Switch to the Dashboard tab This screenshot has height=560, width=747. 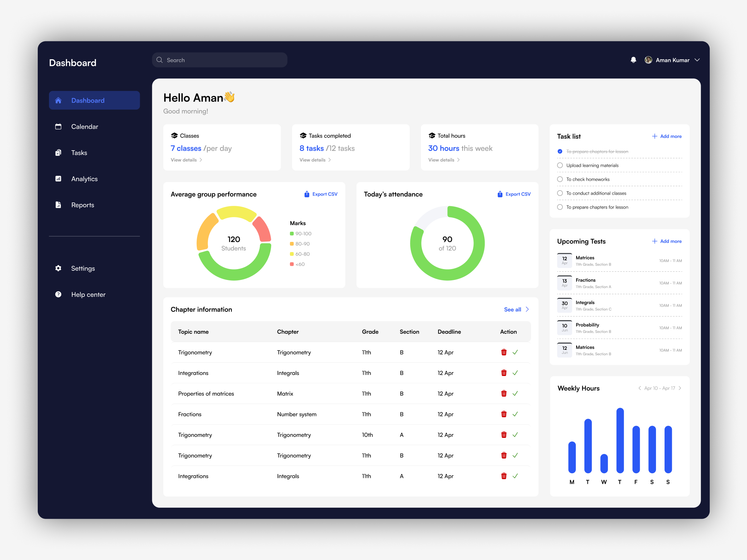pyautogui.click(x=87, y=100)
